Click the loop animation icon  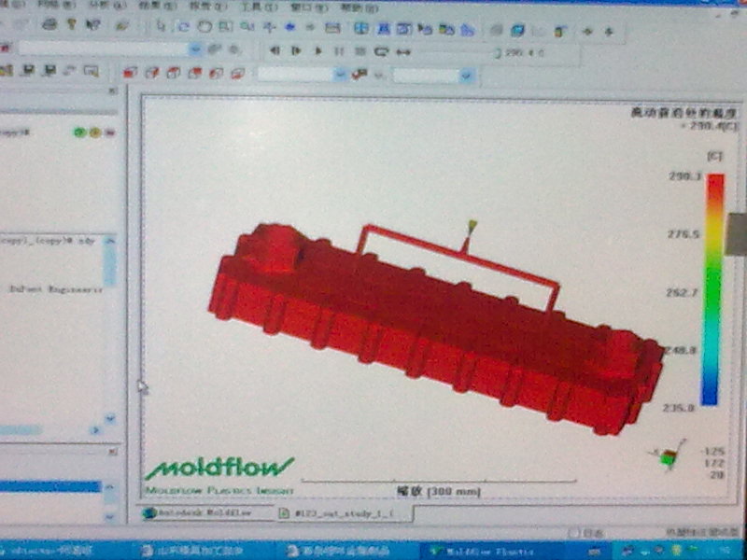coord(381,51)
